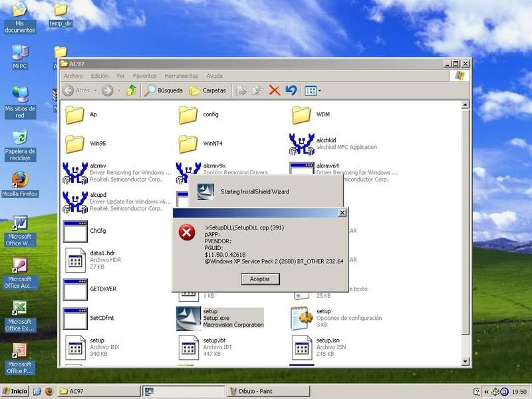Expand hidden tray icons chevron
The image size is (532, 399).
click(x=486, y=392)
